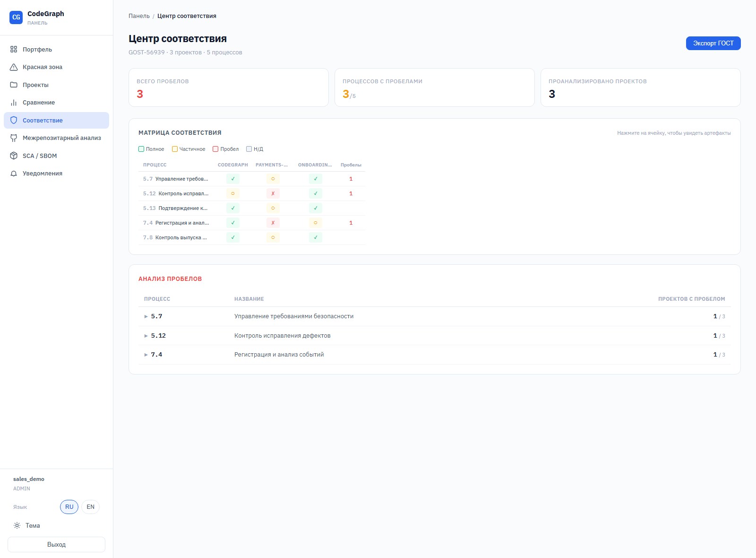This screenshot has width=756, height=558.
Task: Click the Соответствие shield icon
Action: [x=14, y=120]
